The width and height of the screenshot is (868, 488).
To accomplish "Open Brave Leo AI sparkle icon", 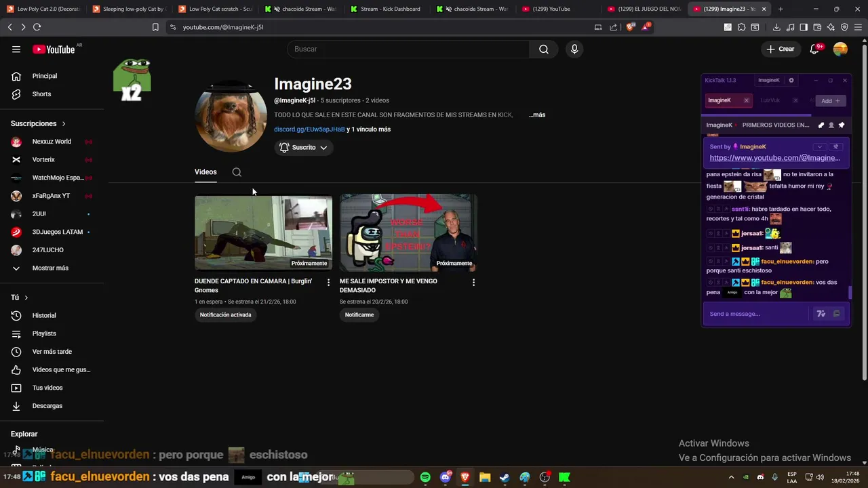I will [831, 27].
